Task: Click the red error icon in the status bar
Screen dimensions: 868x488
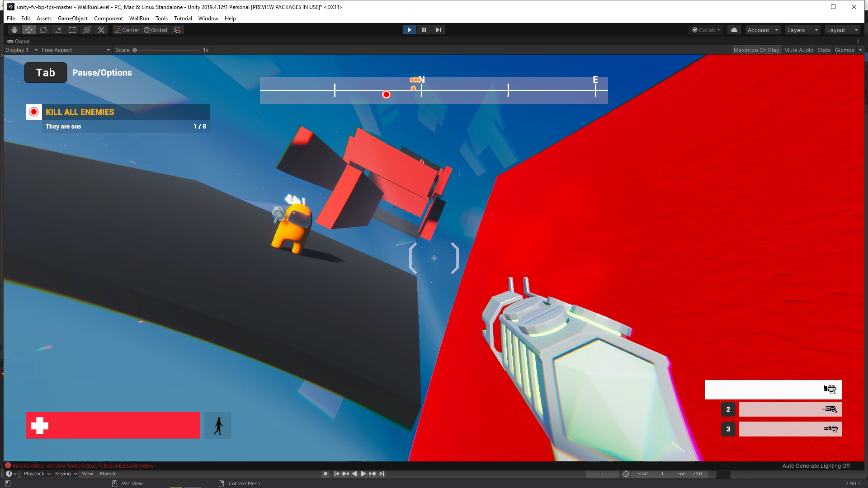Action: [x=8, y=465]
